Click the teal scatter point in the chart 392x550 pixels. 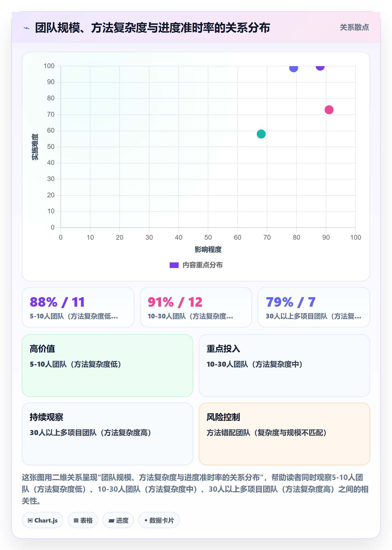click(261, 134)
